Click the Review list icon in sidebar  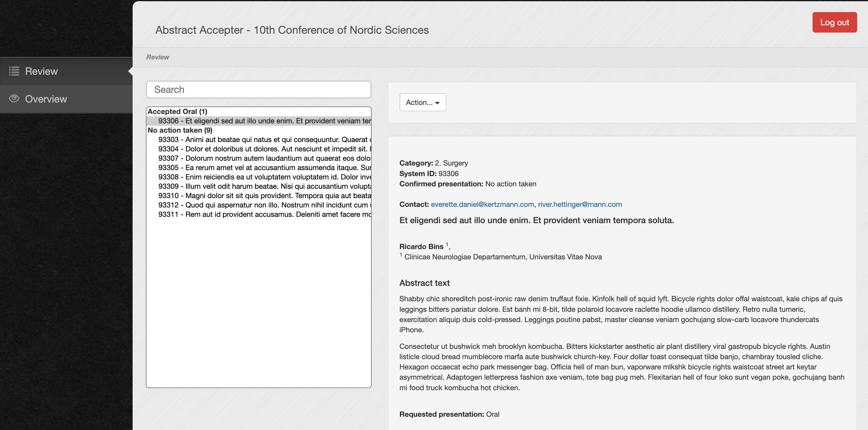tap(14, 71)
